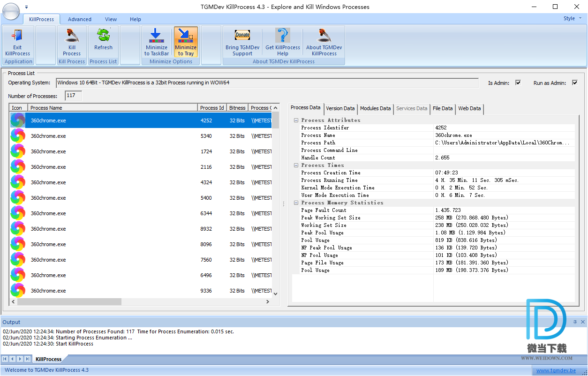Click the icon of process 5340
588x376 pixels.
(18, 136)
